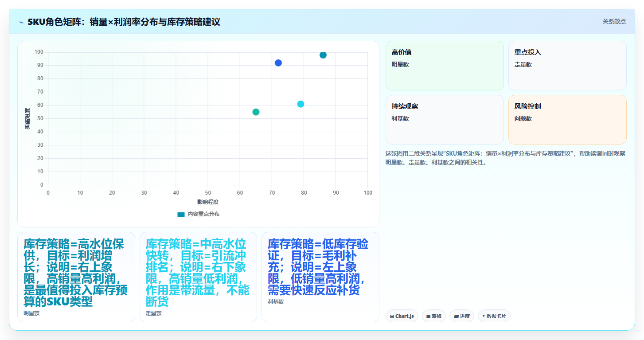Click the 内容重点分布 legend text
The width and height of the screenshot is (644, 340).
[203, 214]
